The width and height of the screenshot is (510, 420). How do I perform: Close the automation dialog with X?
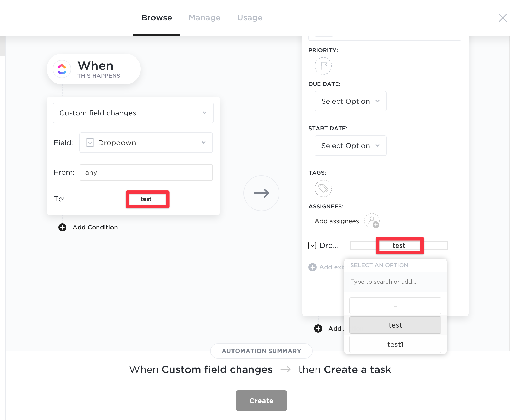coord(503,18)
